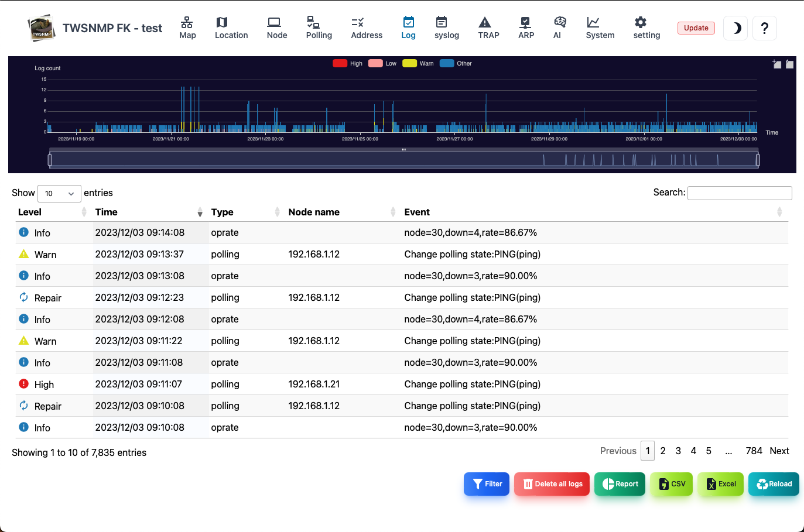Image resolution: width=804 pixels, height=532 pixels.
Task: Click the chart zoom slider right handle
Action: point(758,160)
